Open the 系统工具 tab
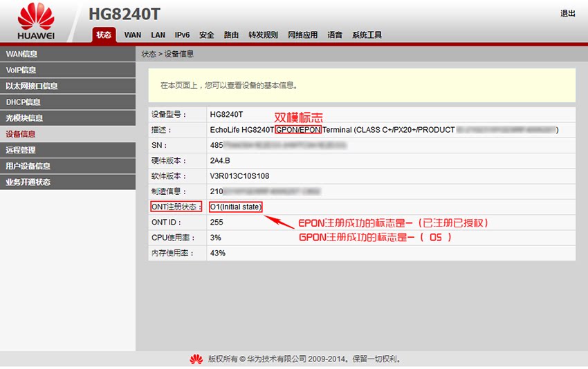Image resolution: width=588 pixels, height=369 pixels. pos(367,35)
